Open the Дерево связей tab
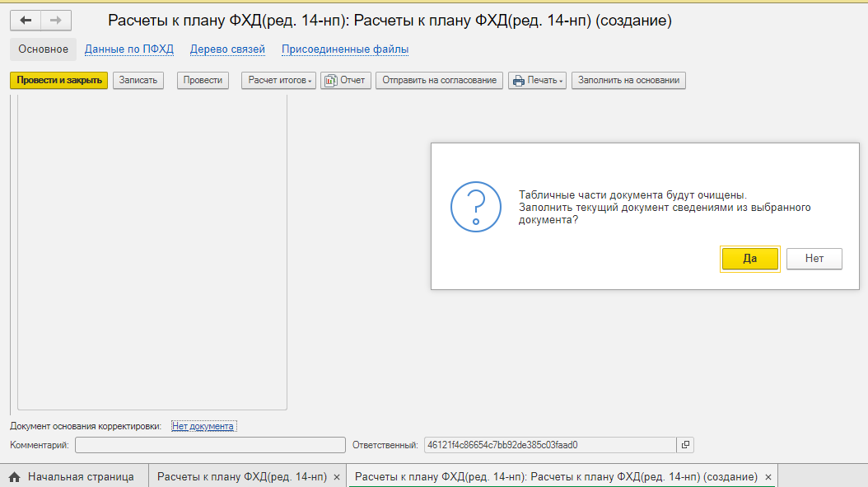 click(227, 49)
